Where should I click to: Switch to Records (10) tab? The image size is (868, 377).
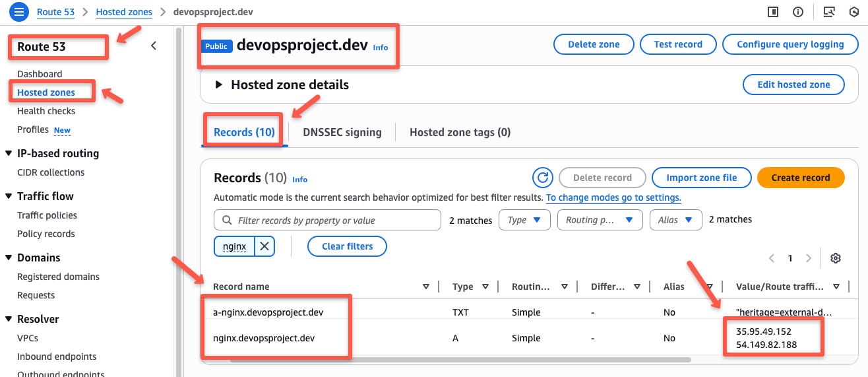(244, 132)
